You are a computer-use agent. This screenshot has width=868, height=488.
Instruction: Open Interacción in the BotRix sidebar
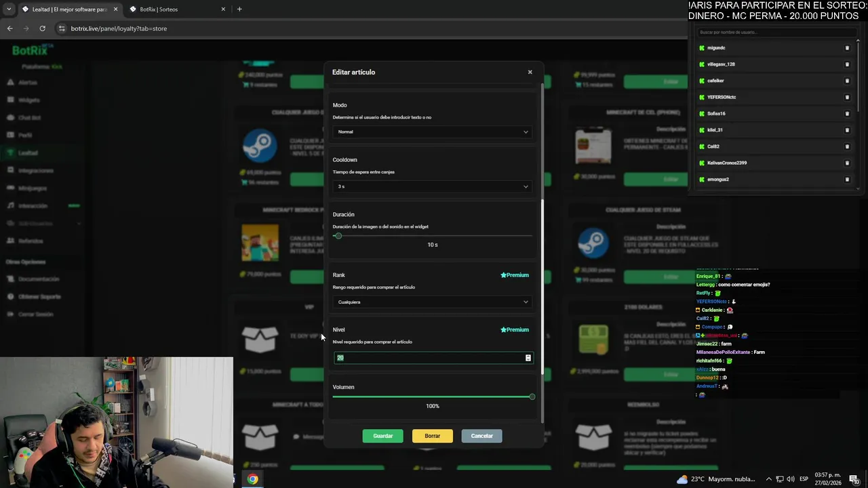(x=33, y=206)
